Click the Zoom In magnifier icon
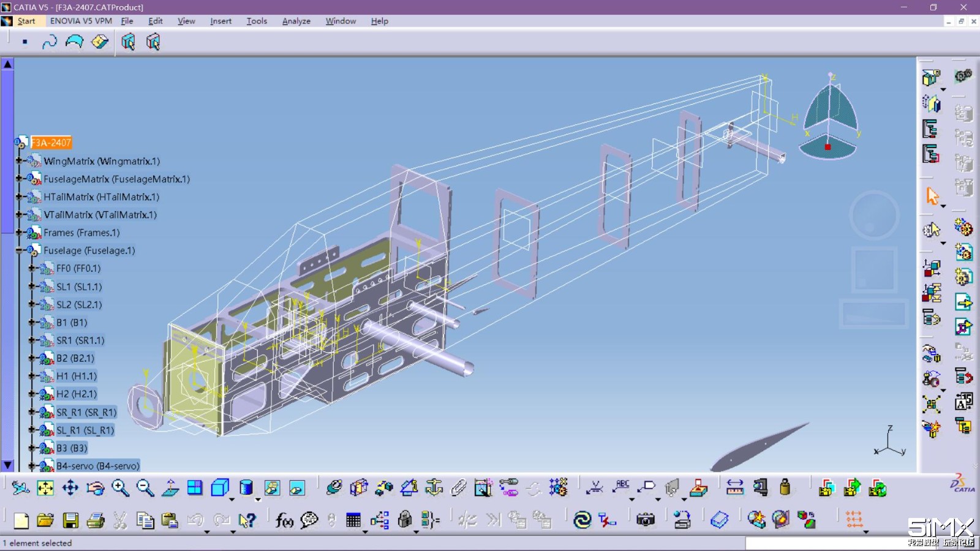Screen dimensions: 980x551 pyautogui.click(x=121, y=488)
